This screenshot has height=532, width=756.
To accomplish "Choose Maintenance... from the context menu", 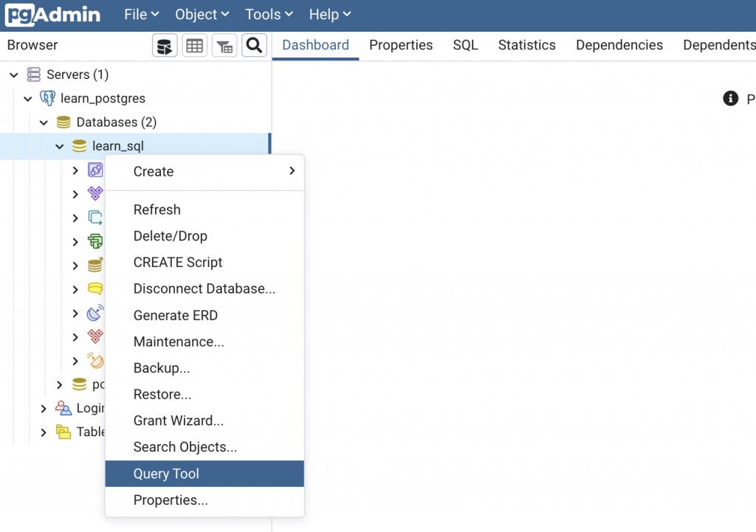I will click(x=205, y=342).
